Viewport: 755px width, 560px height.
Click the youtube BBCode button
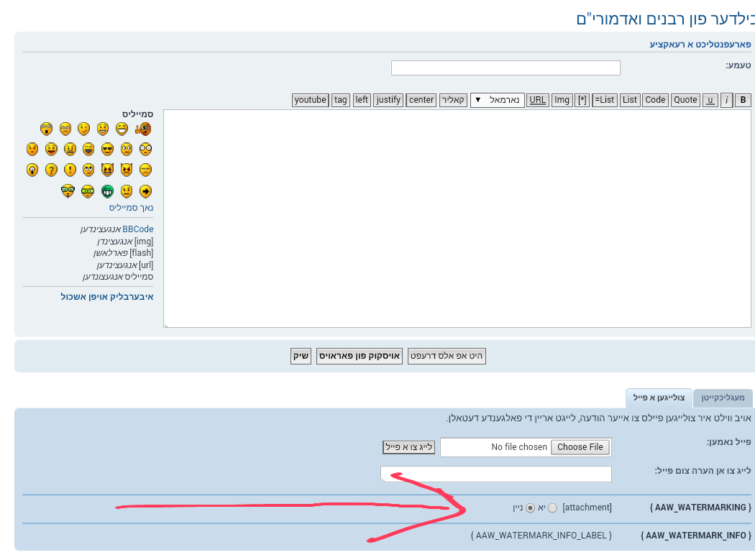click(x=311, y=100)
